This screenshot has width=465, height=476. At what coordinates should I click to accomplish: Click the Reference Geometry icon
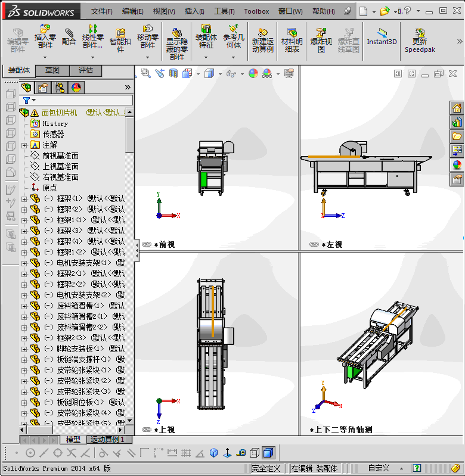coord(234,29)
